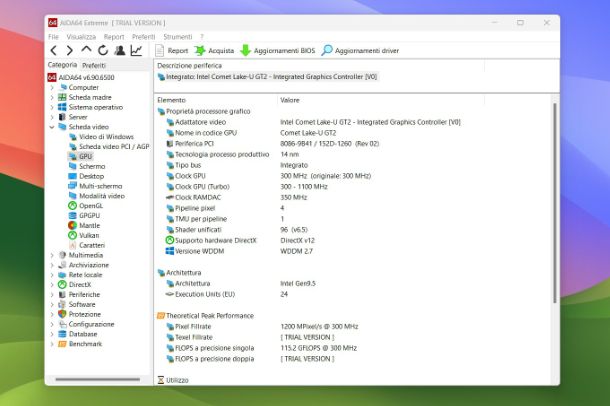Image resolution: width=610 pixels, height=406 pixels.
Task: Expand the Rete locale tree node
Action: (52, 275)
